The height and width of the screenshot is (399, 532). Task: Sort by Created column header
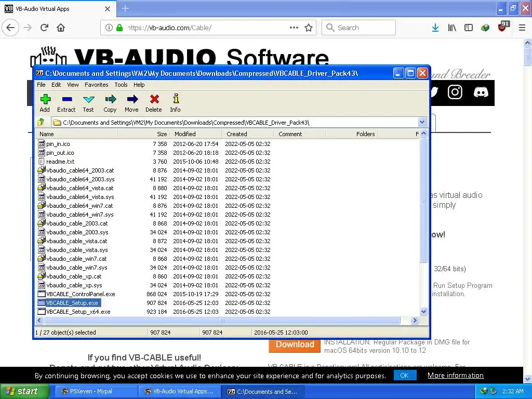point(248,134)
